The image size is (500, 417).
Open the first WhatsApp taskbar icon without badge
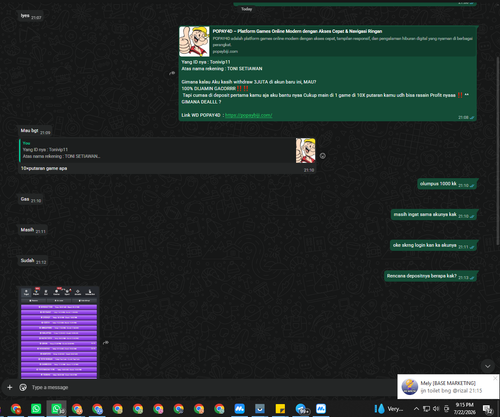pyautogui.click(x=36, y=409)
